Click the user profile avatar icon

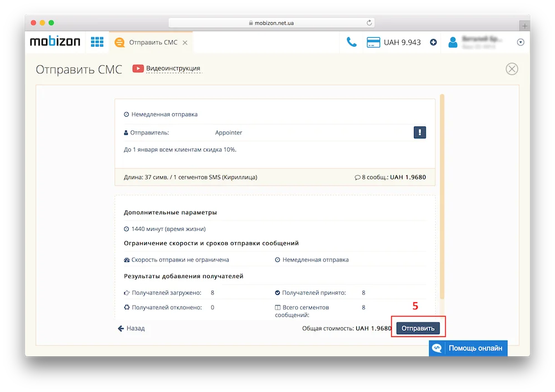(453, 43)
